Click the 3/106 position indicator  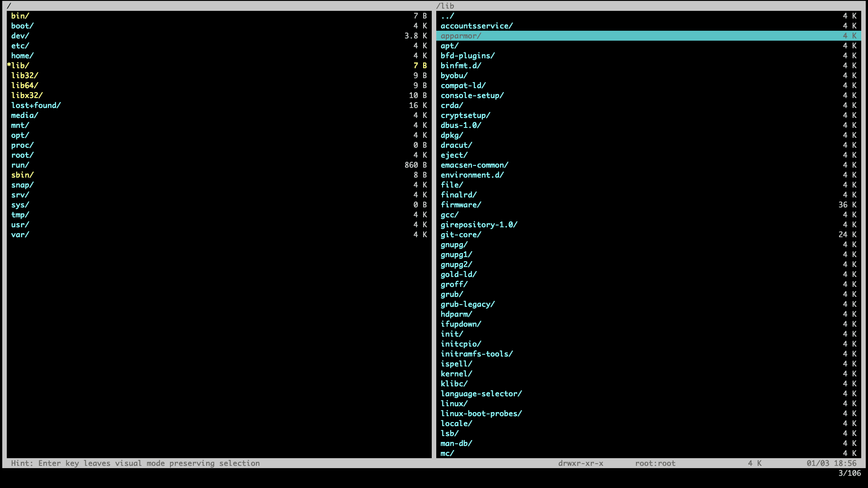849,473
